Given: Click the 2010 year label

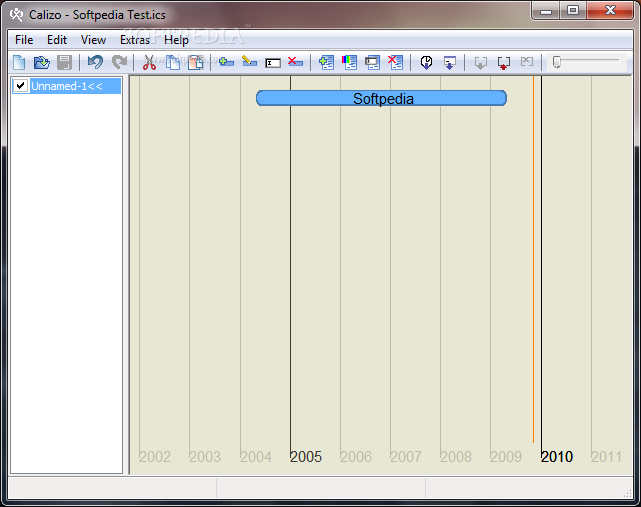Looking at the screenshot, I should (x=557, y=457).
